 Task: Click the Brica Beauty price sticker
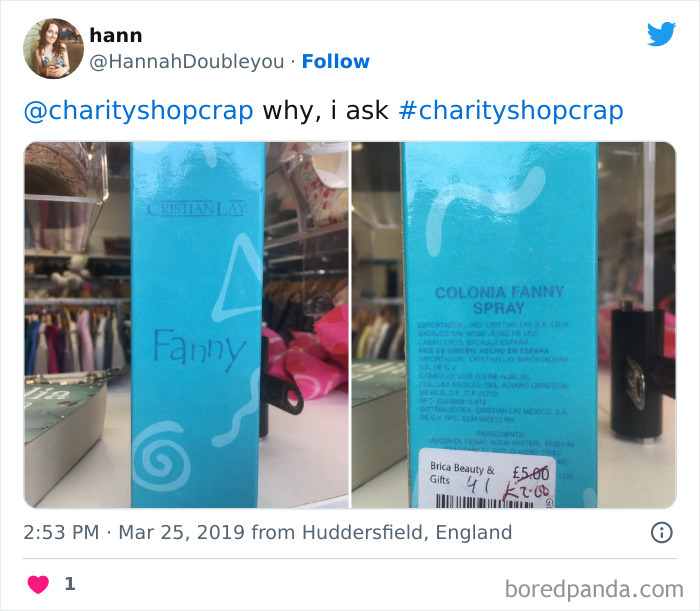pos(487,478)
